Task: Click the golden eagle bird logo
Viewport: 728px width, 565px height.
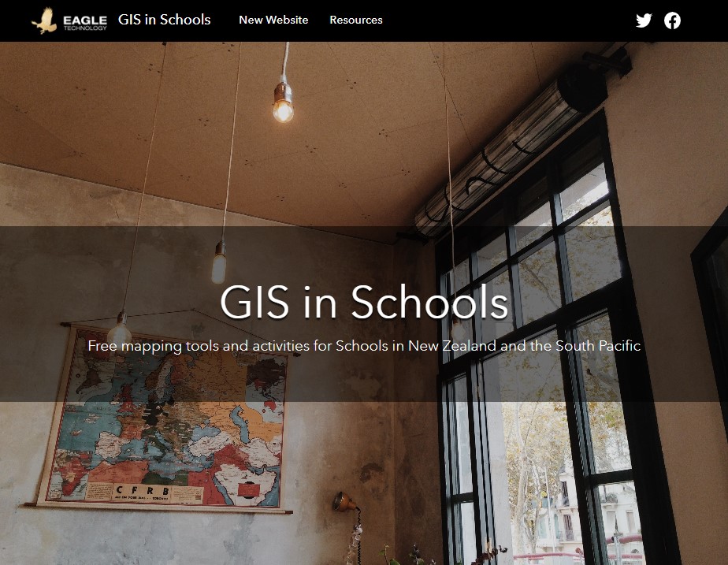Action: click(45, 21)
